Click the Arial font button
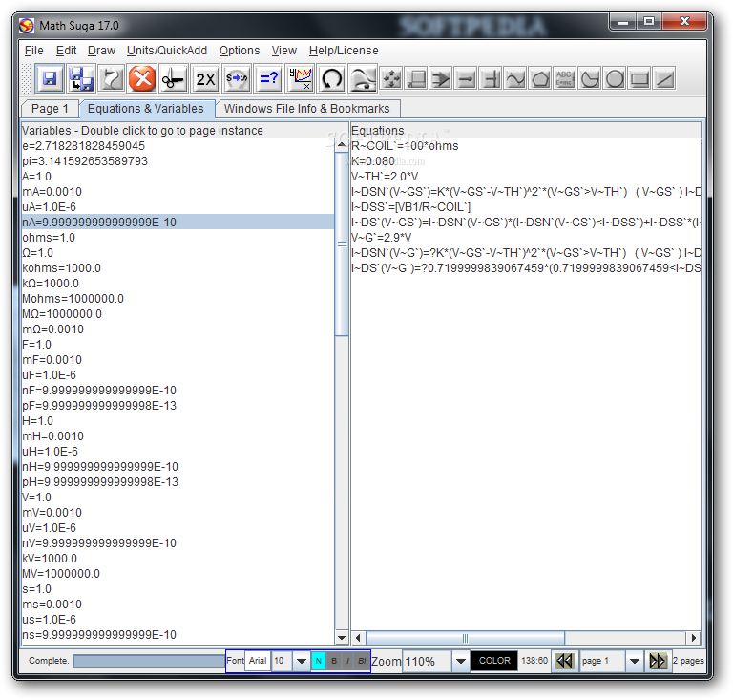 (258, 661)
